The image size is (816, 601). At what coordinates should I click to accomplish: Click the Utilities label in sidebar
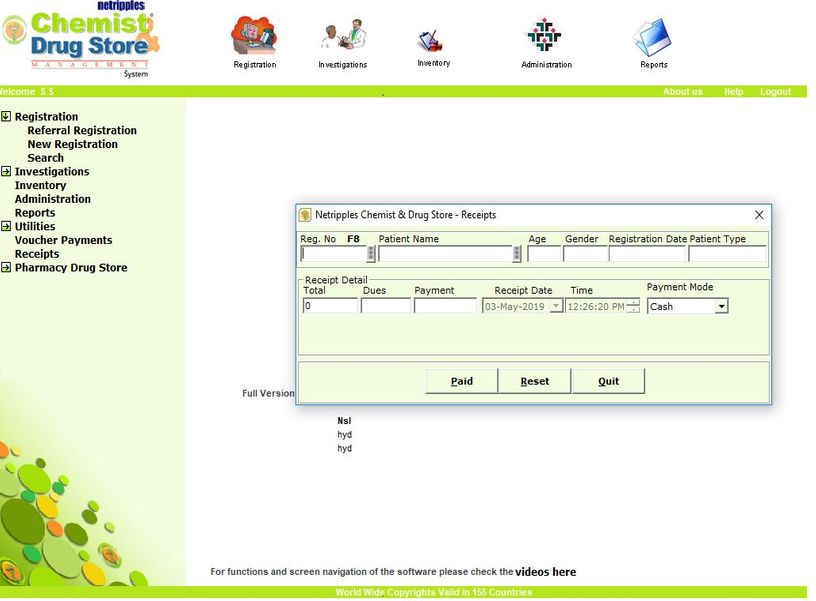[x=35, y=226]
